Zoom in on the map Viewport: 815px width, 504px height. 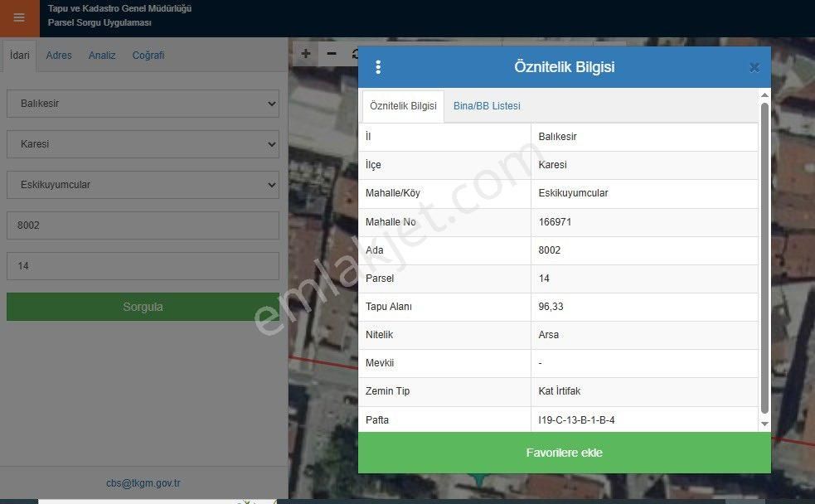[305, 53]
